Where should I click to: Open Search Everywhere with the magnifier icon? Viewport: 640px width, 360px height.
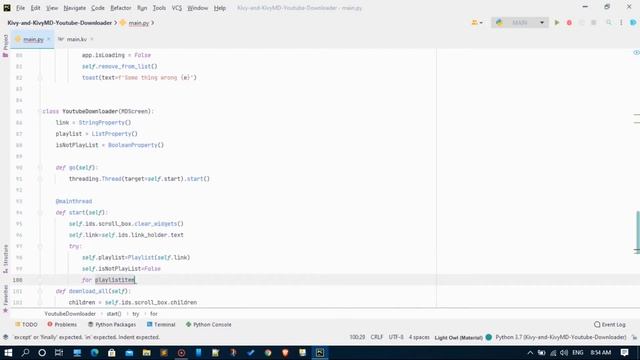pyautogui.click(x=609, y=23)
